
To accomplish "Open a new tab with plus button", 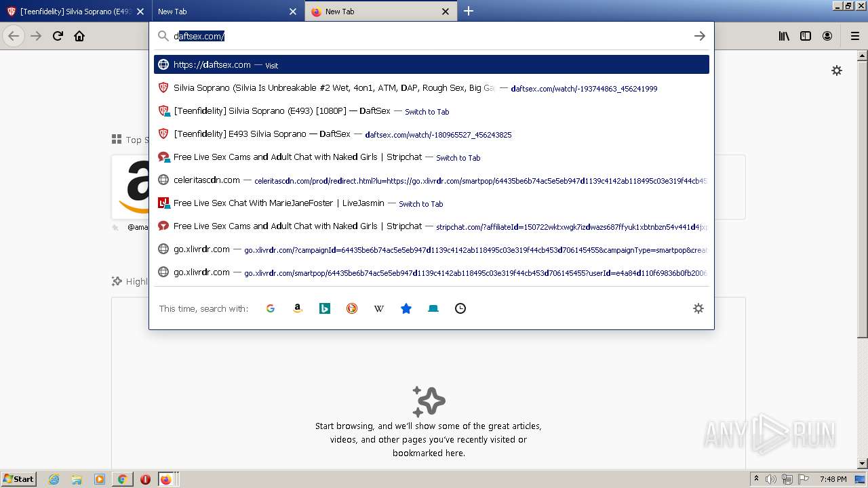I will pos(468,11).
